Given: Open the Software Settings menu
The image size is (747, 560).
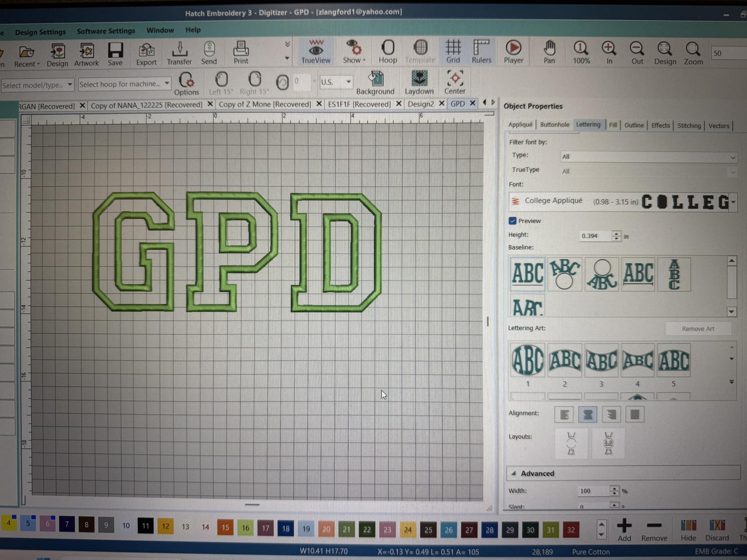Looking at the screenshot, I should pos(106,31).
